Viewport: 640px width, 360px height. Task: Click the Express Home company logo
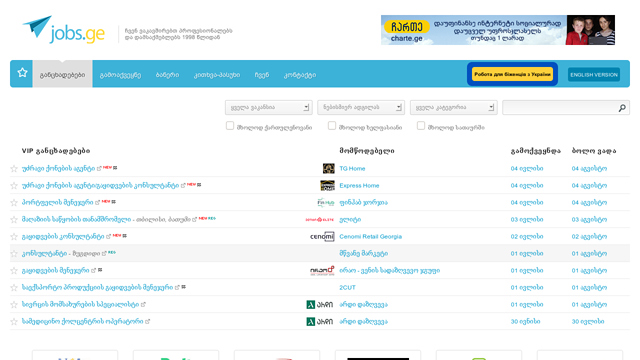[x=327, y=185]
